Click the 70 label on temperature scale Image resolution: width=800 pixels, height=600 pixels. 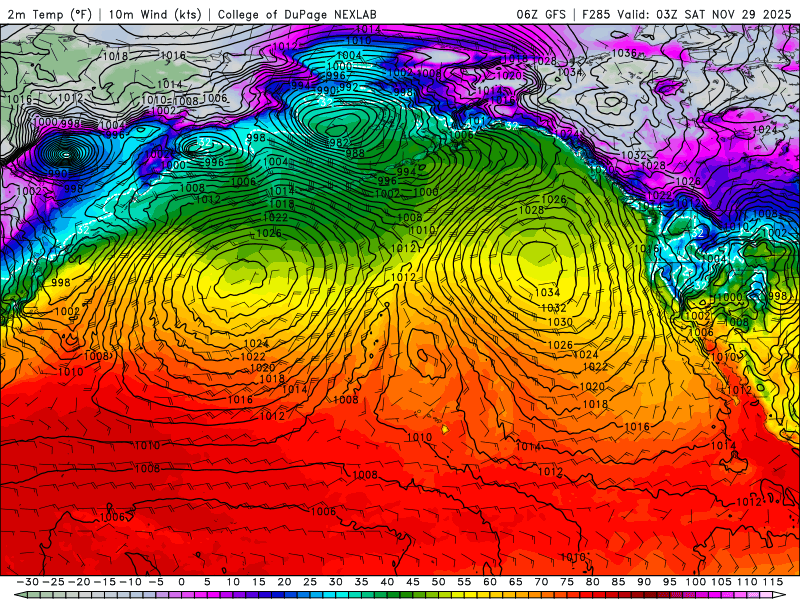(541, 582)
